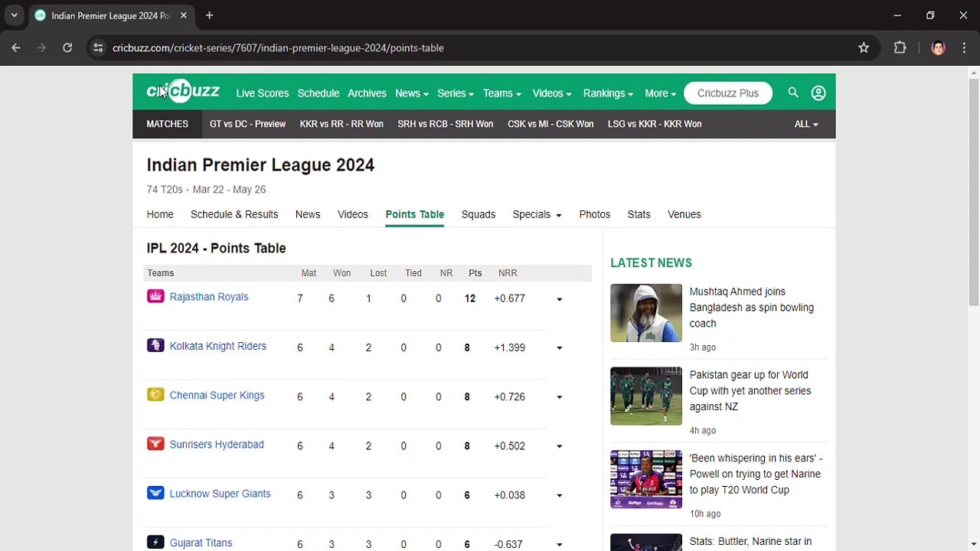Bookmark this page with the star icon

click(864, 47)
